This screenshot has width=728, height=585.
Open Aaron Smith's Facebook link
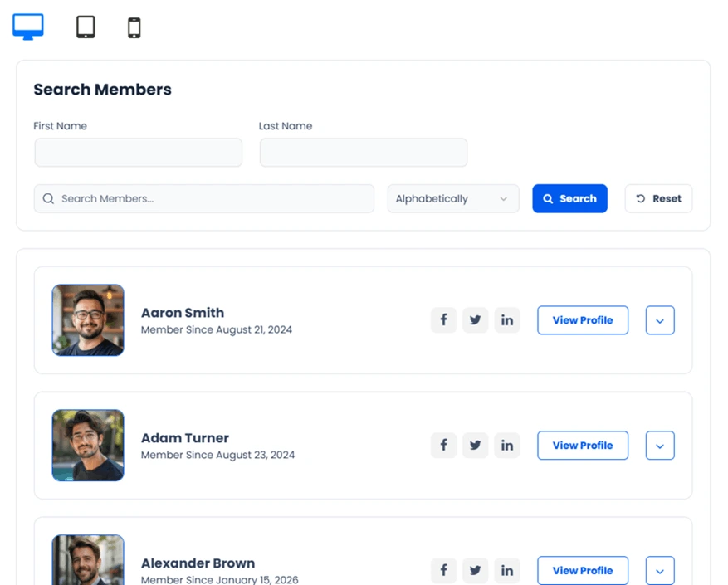(443, 320)
